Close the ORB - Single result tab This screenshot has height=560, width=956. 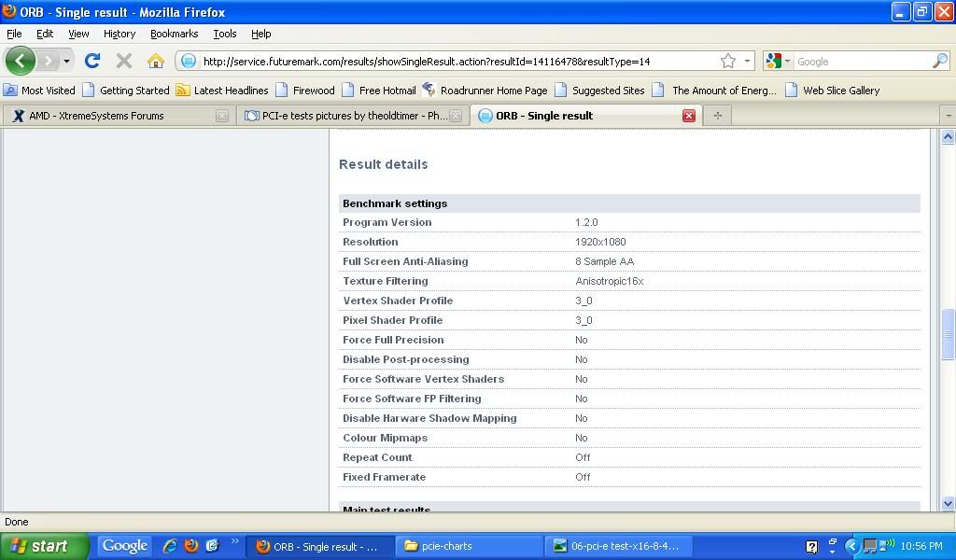pos(689,116)
